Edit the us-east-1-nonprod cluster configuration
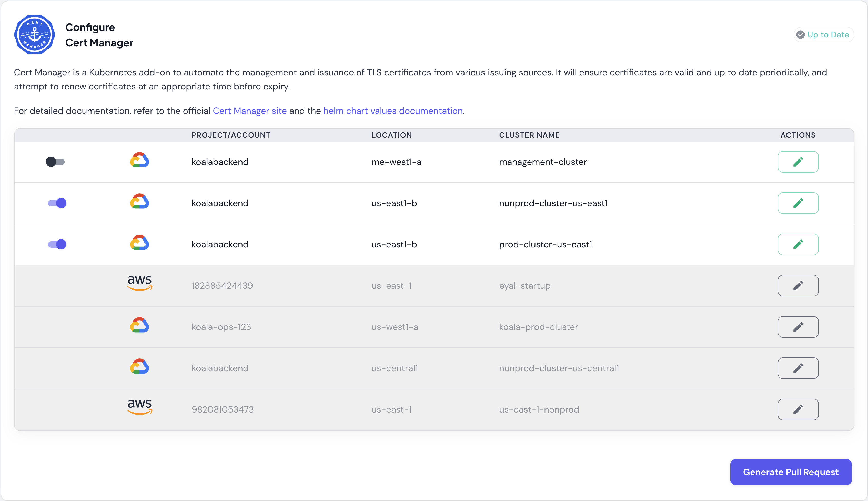Viewport: 868px width, 501px height. [798, 409]
